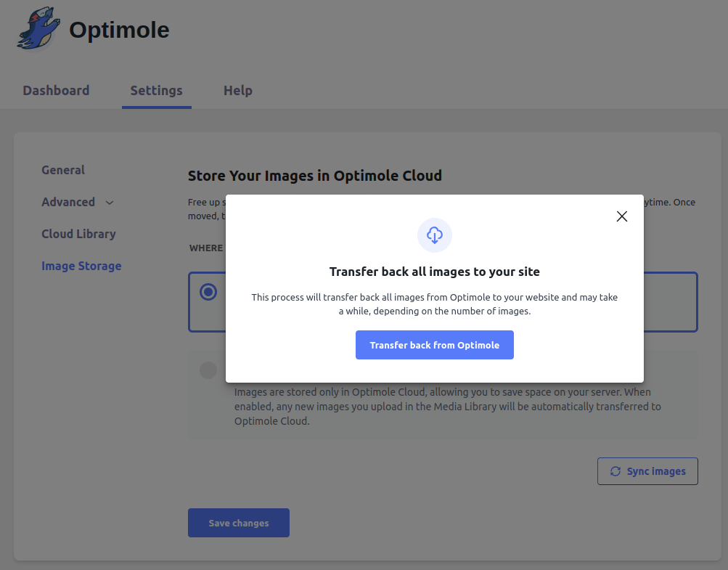Image resolution: width=728 pixels, height=570 pixels.
Task: Expand the Advanced chevron in the sidebar
Action: click(x=110, y=203)
